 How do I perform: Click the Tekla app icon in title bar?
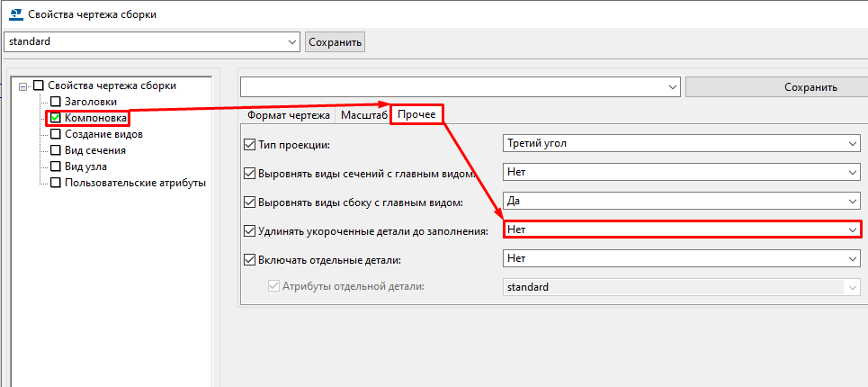pyautogui.click(x=16, y=14)
